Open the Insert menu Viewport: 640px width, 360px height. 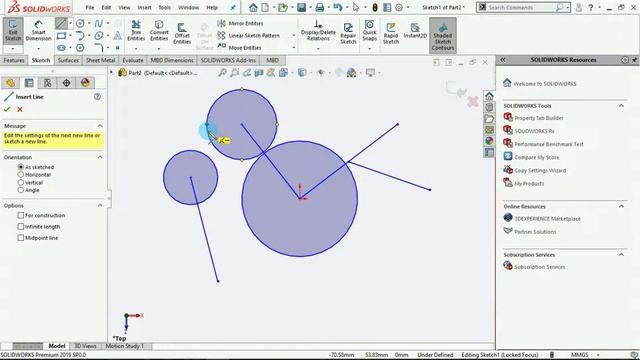[144, 7]
